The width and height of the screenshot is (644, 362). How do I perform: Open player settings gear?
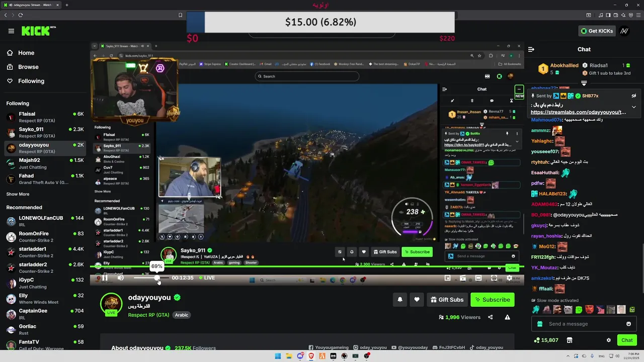coord(509,278)
